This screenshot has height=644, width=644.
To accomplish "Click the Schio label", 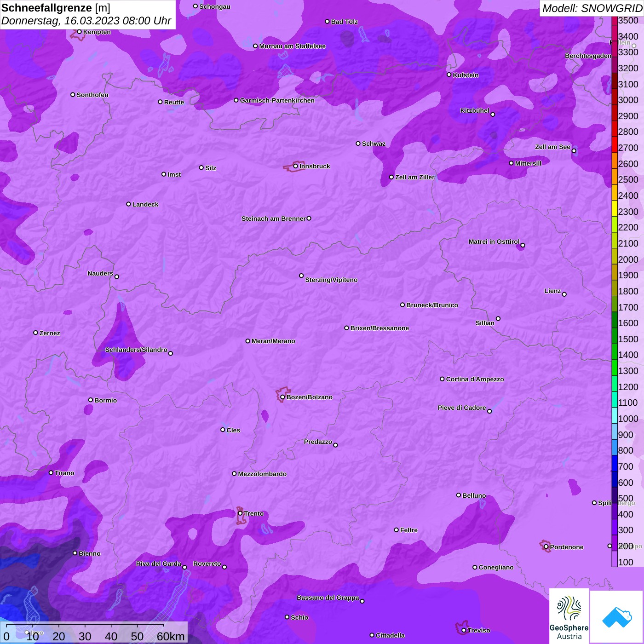I will (299, 617).
